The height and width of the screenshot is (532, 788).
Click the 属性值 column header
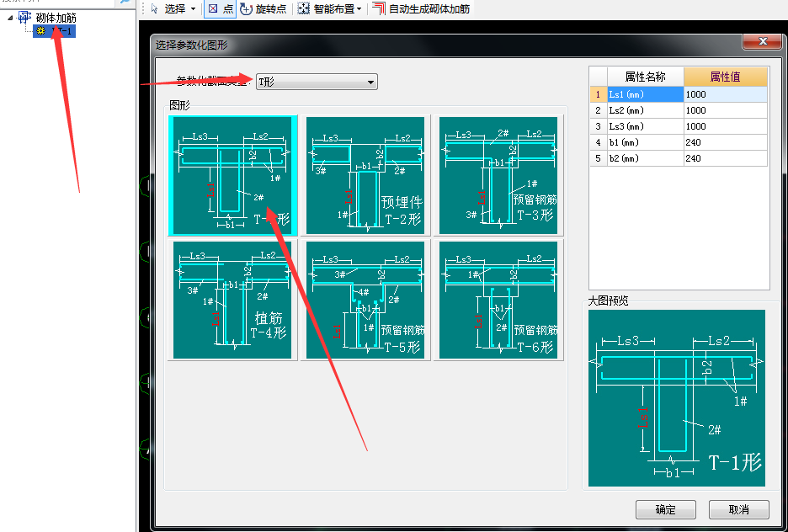click(725, 77)
